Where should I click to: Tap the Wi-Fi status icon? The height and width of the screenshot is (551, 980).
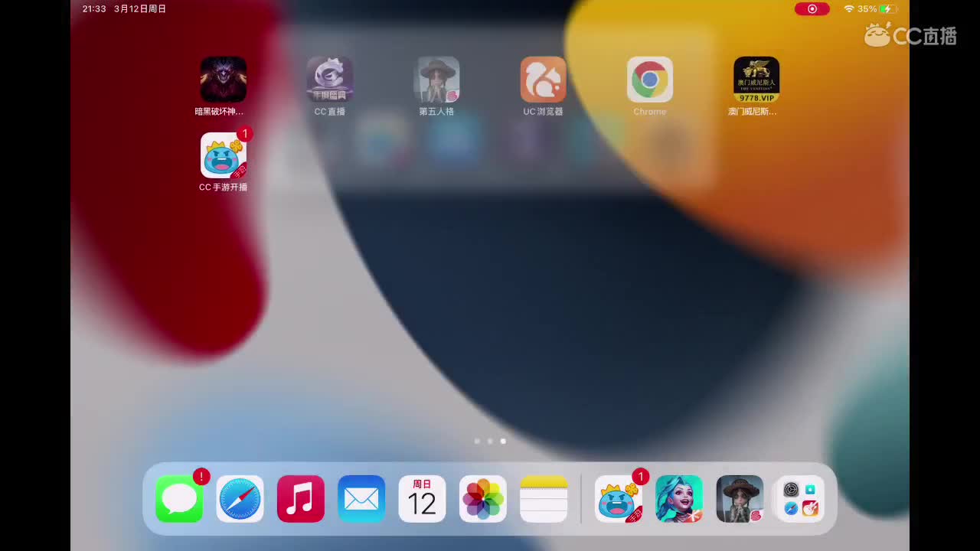[849, 9]
